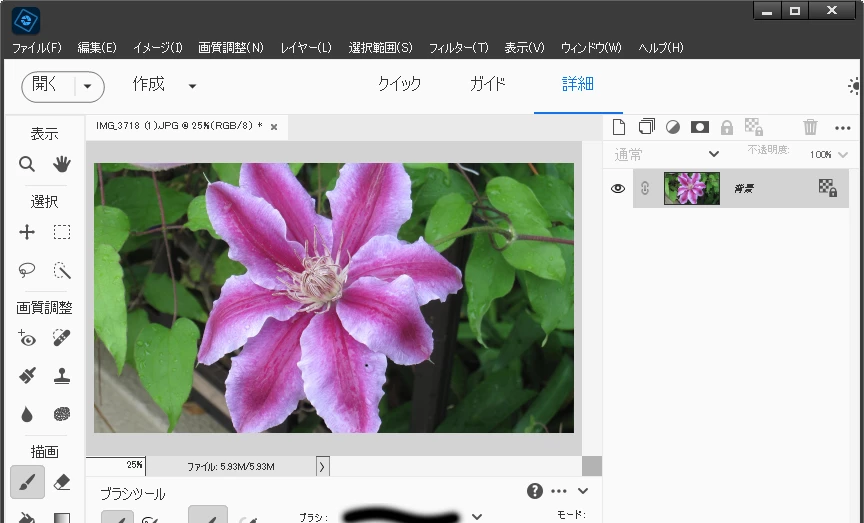Switch to ガイド mode
864x523 pixels.
[488, 84]
